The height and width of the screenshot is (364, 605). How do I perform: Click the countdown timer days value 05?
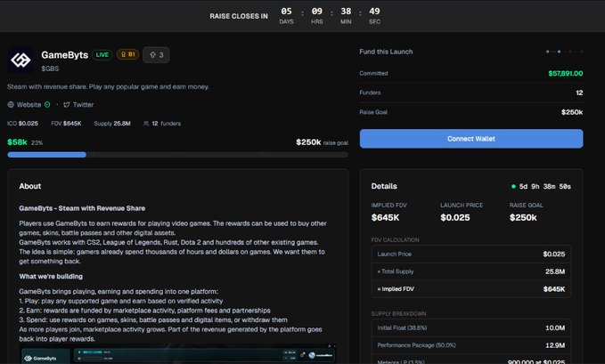pyautogui.click(x=286, y=12)
